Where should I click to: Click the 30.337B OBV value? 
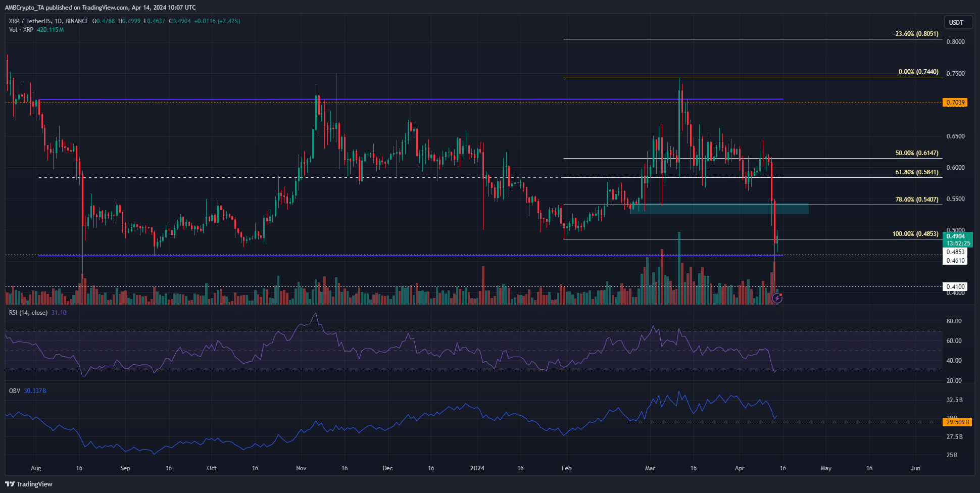(x=35, y=391)
